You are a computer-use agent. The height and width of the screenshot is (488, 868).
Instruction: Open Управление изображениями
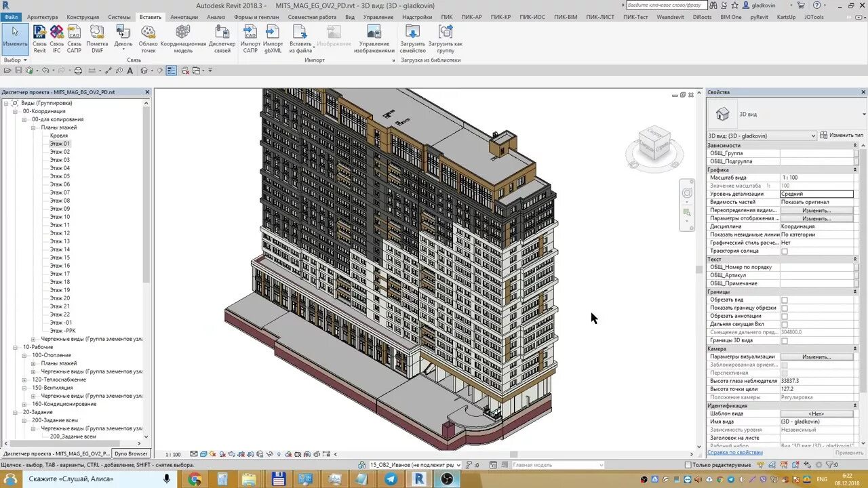click(374, 39)
